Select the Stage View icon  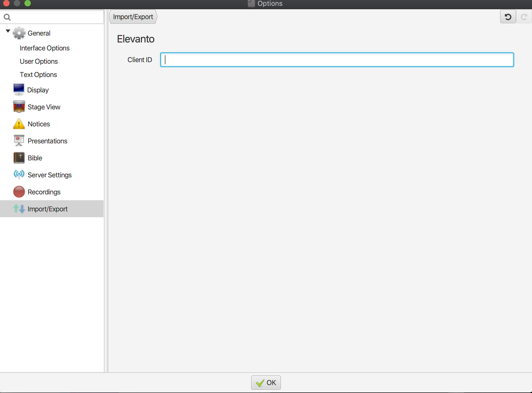[19, 107]
